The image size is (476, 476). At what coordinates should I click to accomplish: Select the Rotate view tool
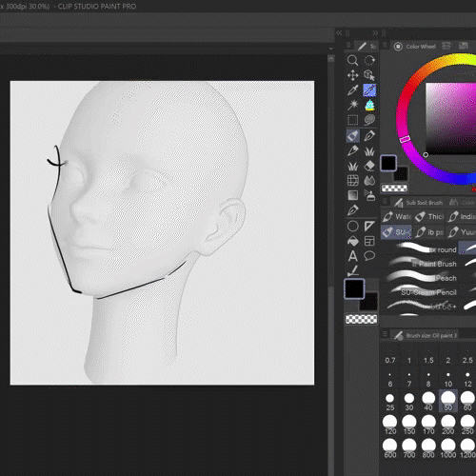pyautogui.click(x=369, y=60)
